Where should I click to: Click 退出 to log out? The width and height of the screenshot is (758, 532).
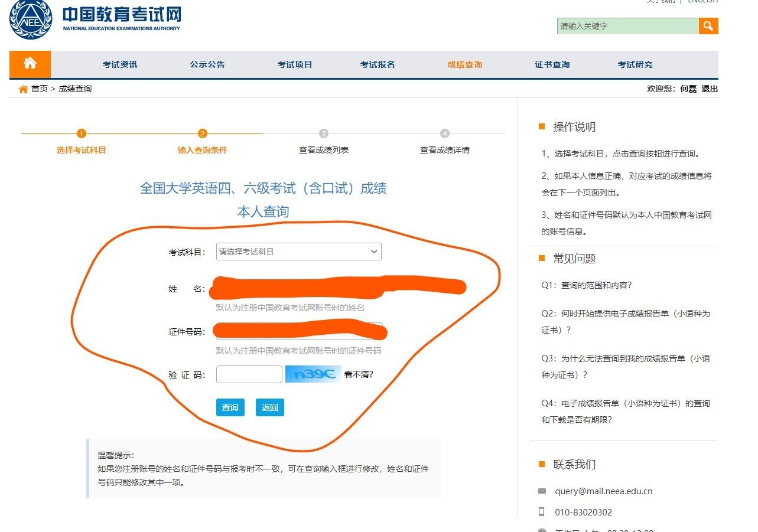click(710, 89)
